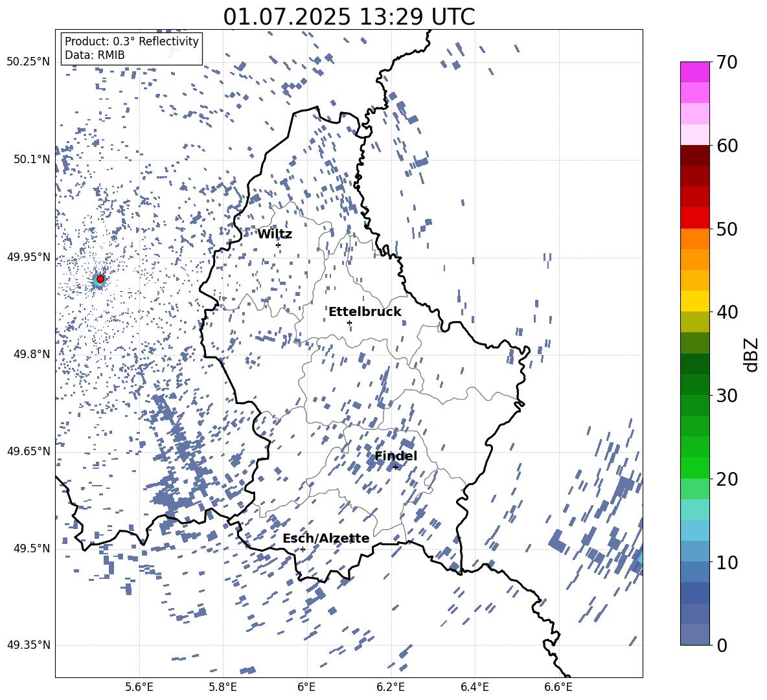Click the dark red colorbar segment below 60
The width and height of the screenshot is (767, 700).
pyautogui.click(x=694, y=155)
